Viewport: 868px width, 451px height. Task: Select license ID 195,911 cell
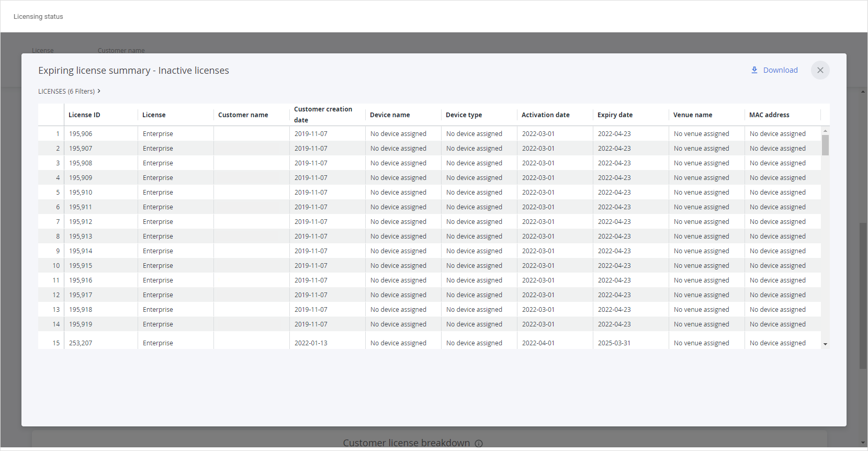coord(101,207)
